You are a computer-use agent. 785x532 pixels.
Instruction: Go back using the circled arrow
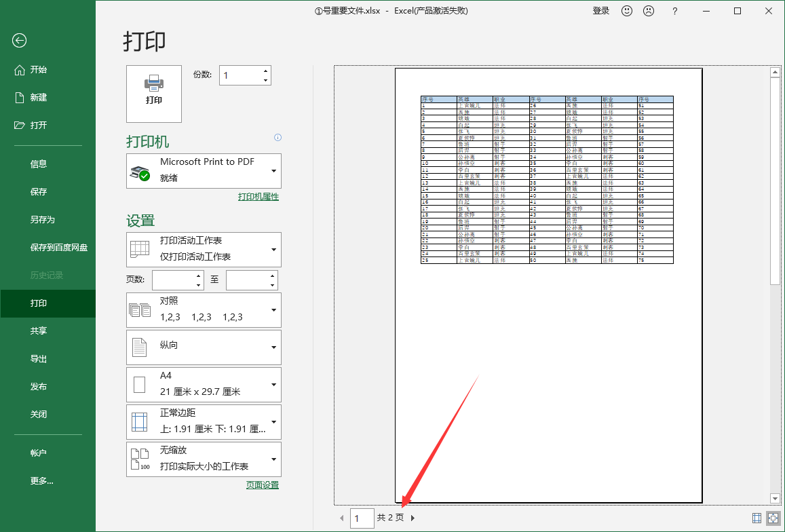coord(20,41)
